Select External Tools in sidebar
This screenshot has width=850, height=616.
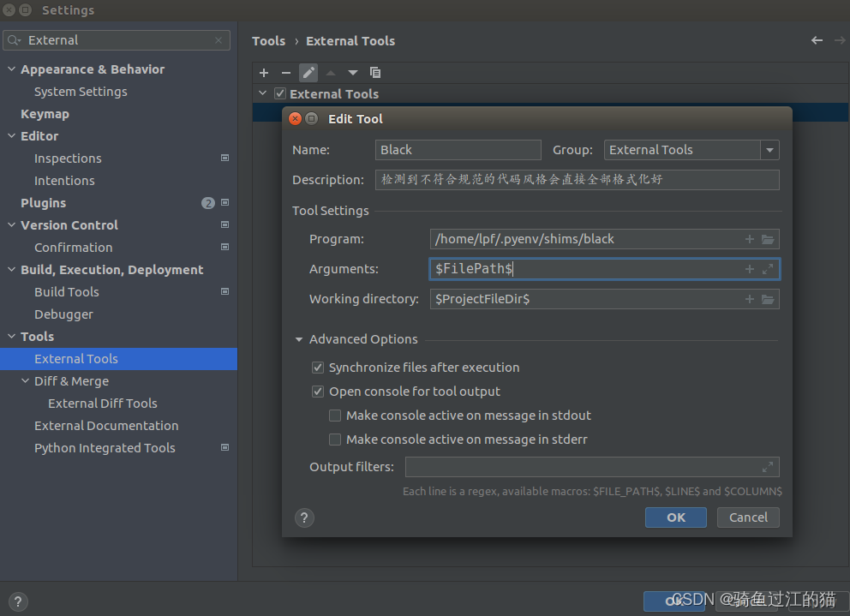coord(119,359)
